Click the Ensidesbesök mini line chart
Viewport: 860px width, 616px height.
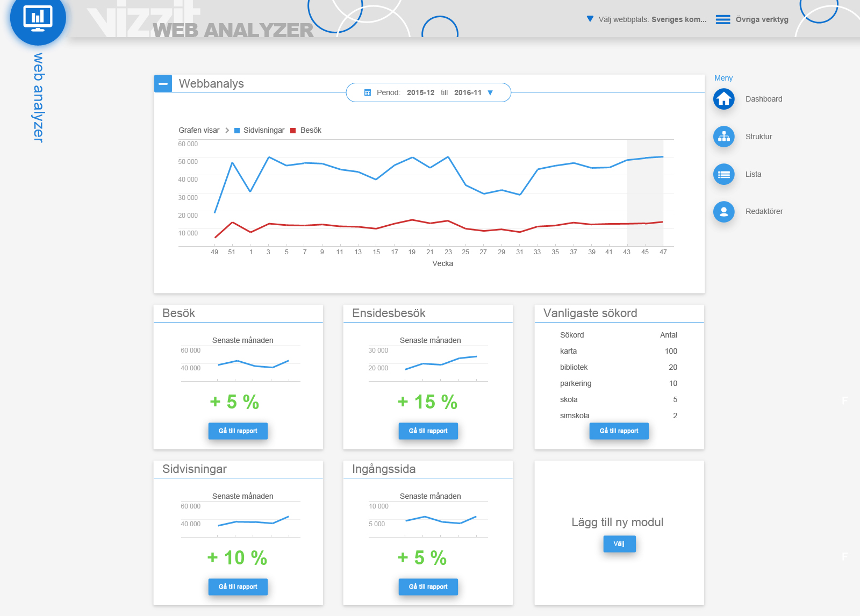[428, 364]
